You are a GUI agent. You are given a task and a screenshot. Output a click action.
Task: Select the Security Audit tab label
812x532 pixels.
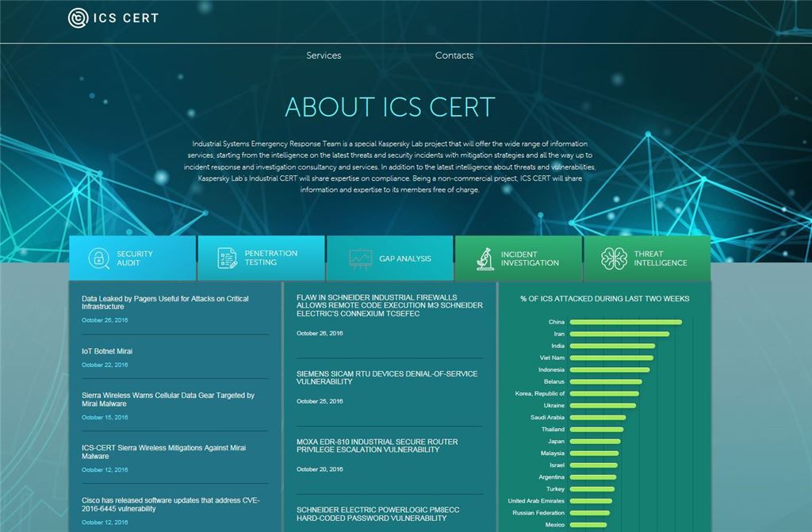[x=135, y=258]
